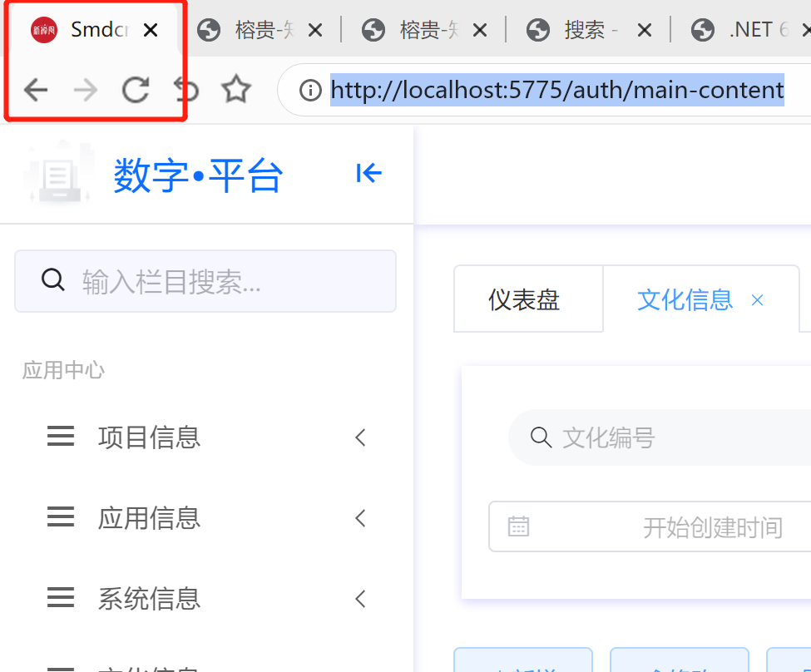Switch to the Smdc browser tab
The image size is (811, 672).
93,30
